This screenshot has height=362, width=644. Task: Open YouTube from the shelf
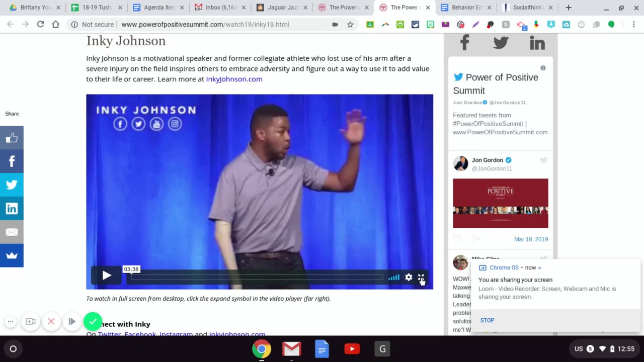pyautogui.click(x=352, y=349)
